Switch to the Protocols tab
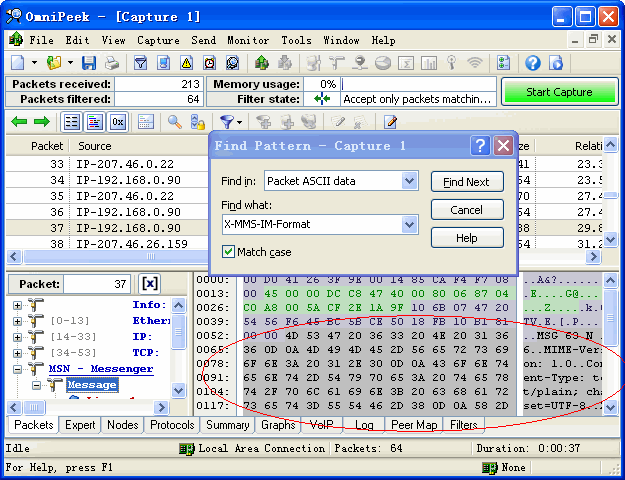The image size is (625, 480). 172,425
